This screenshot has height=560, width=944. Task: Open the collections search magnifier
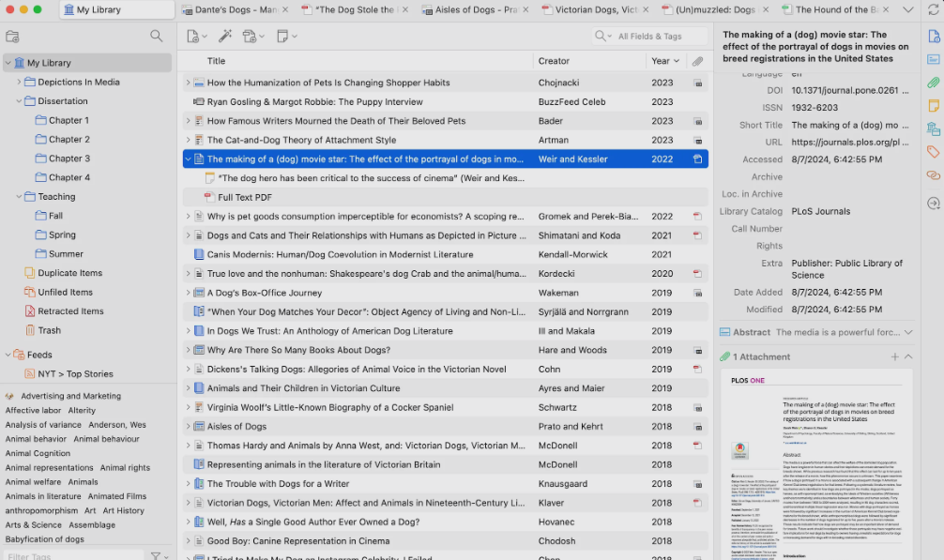coord(156,36)
